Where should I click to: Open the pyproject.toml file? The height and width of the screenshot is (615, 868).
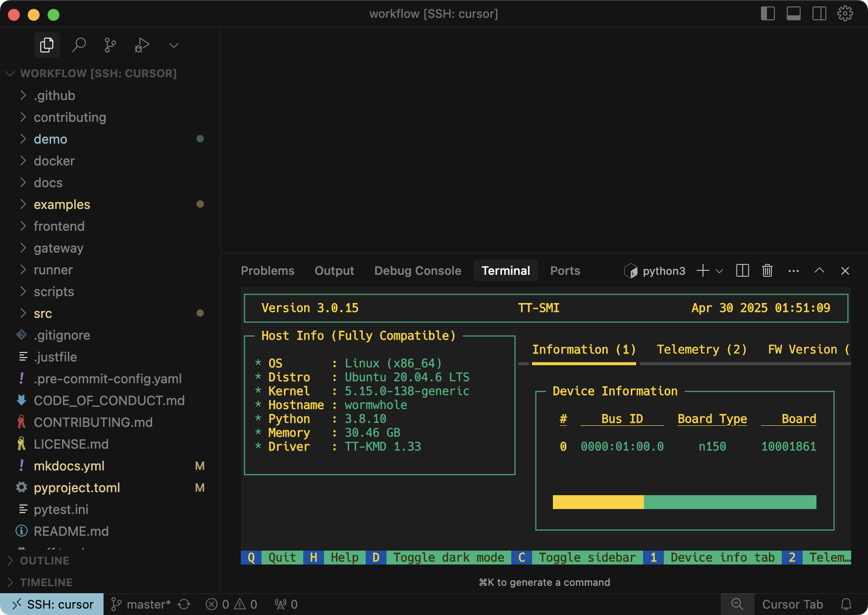pos(77,488)
